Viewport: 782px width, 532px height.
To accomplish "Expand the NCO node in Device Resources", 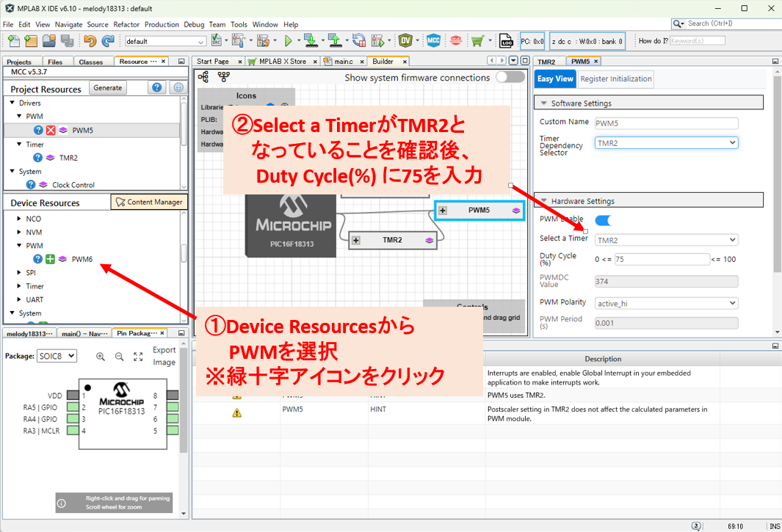I will click(18, 219).
